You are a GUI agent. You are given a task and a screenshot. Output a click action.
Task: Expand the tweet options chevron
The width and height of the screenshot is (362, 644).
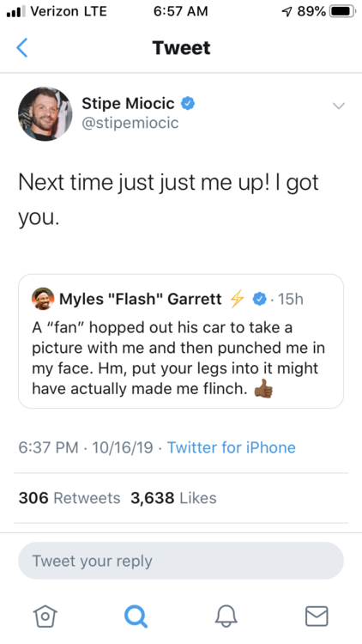pyautogui.click(x=339, y=106)
